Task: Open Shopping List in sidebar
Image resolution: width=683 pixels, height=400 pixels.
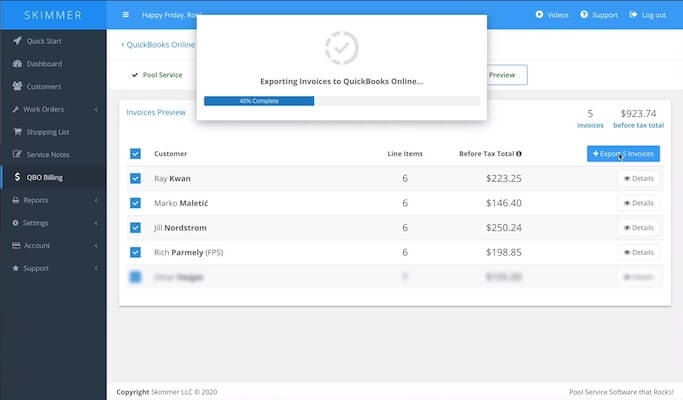Action: point(53,132)
